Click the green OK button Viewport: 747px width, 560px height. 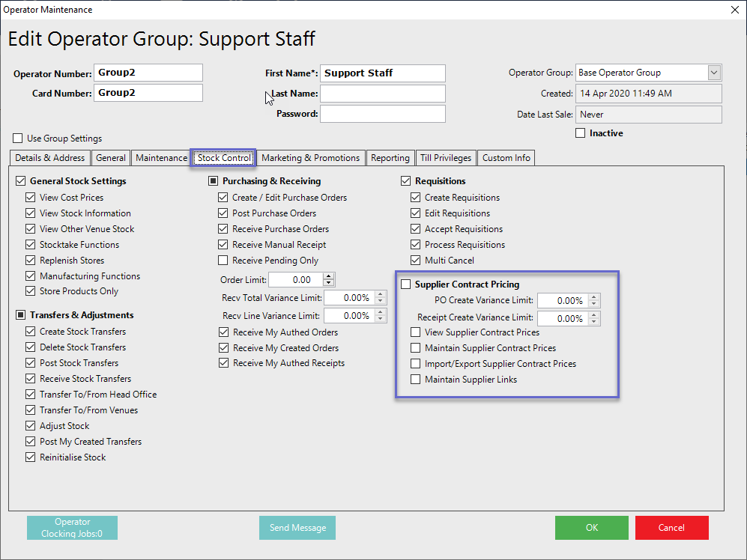(591, 528)
